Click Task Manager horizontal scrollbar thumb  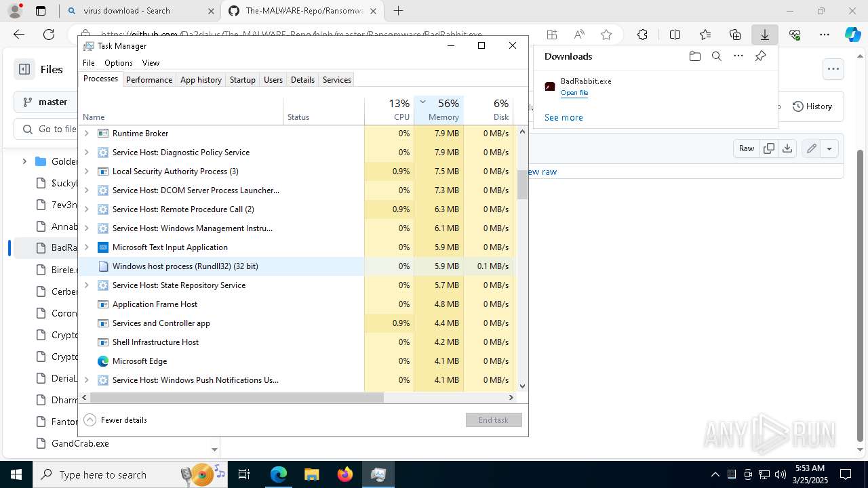point(237,398)
